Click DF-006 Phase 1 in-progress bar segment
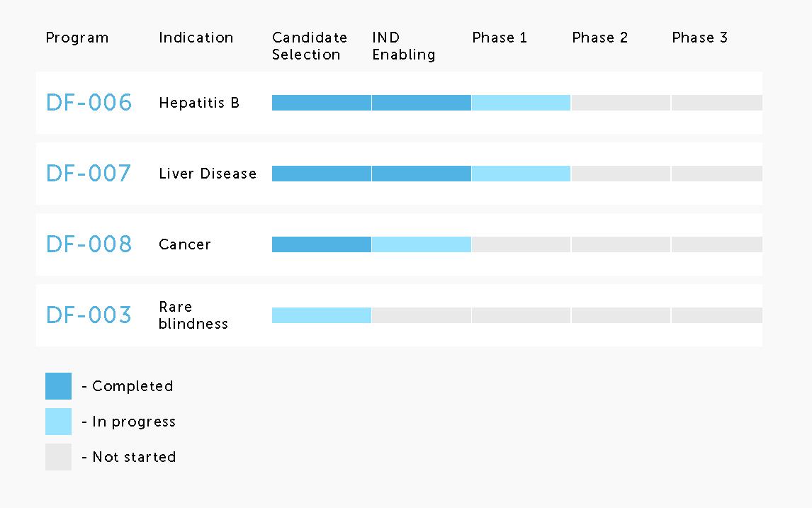The image size is (812, 508). [521, 103]
